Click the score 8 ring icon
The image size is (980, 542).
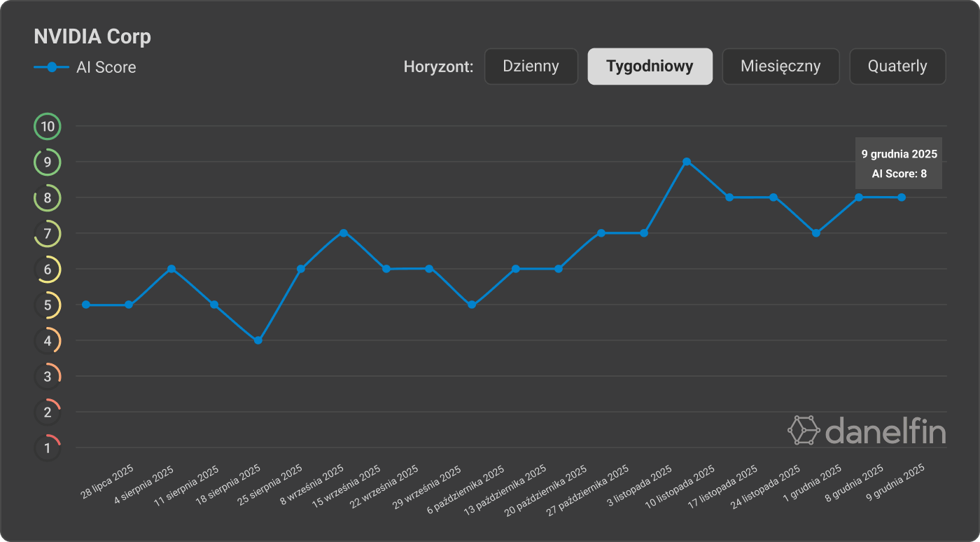tap(48, 198)
